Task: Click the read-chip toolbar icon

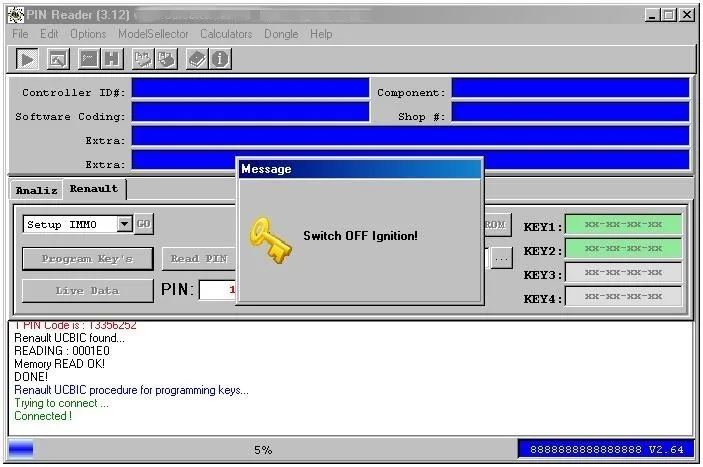Action: click(143, 59)
